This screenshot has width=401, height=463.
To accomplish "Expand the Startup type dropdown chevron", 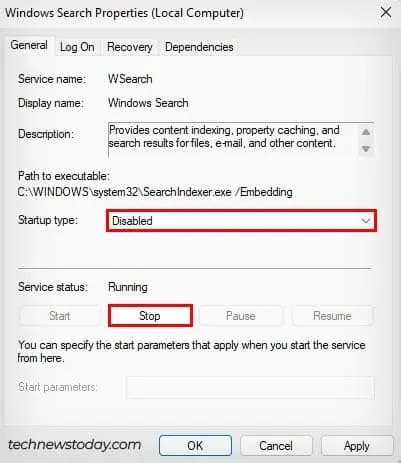I will coord(366,221).
